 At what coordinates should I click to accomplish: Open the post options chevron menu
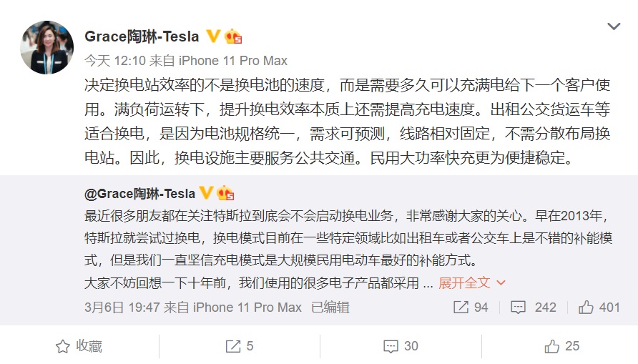tap(614, 26)
